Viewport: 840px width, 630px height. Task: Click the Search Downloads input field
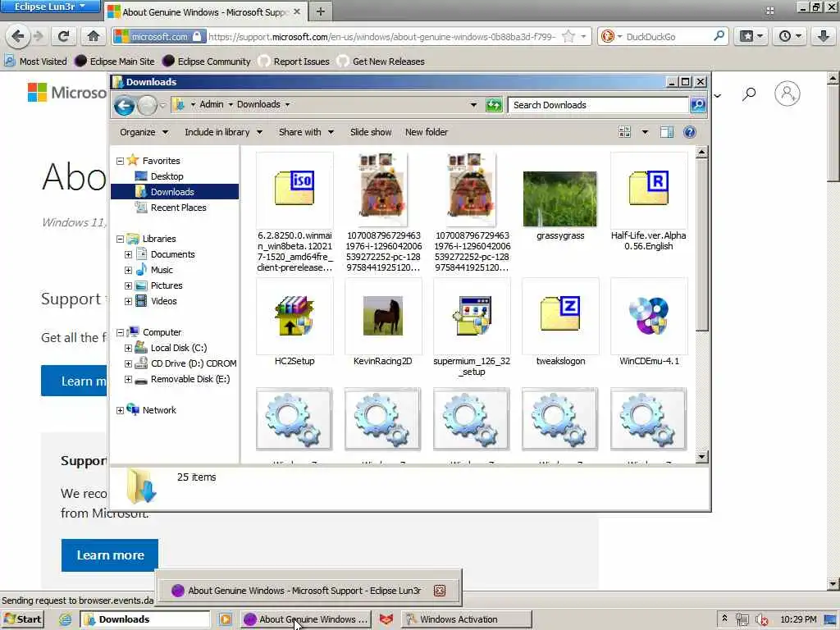coord(598,105)
